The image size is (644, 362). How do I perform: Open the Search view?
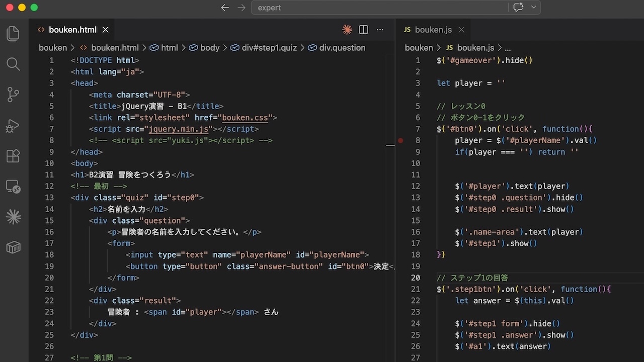click(x=13, y=64)
